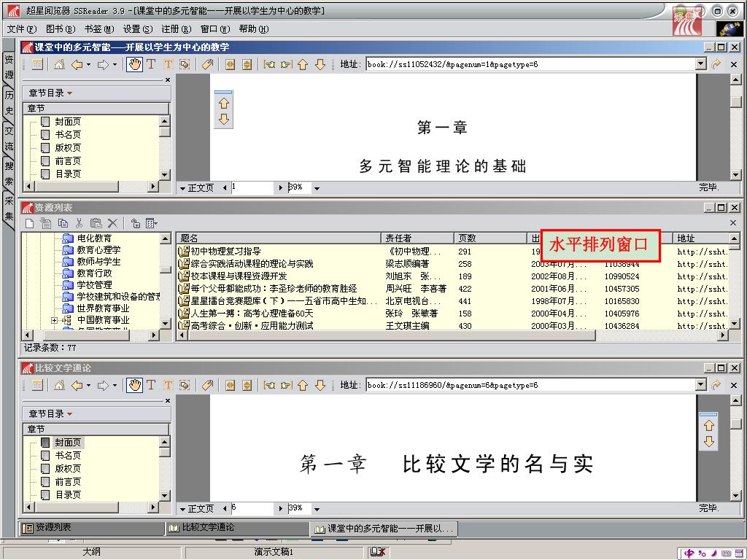Click the address field in 比较文学通论 window

[530, 385]
